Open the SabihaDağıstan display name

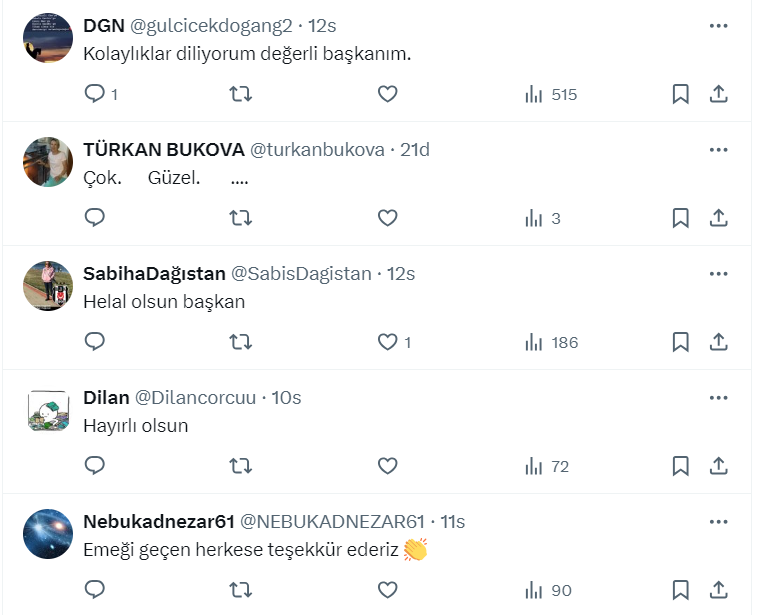point(154,274)
